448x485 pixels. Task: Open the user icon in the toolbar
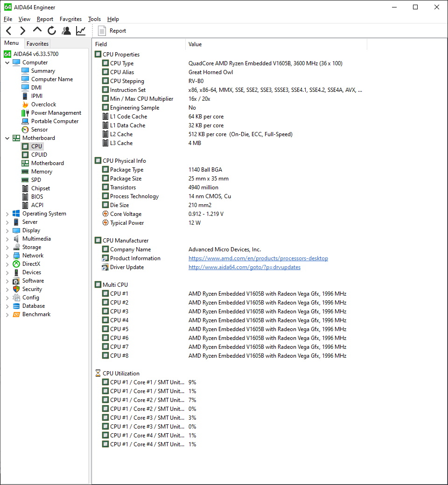point(66,31)
